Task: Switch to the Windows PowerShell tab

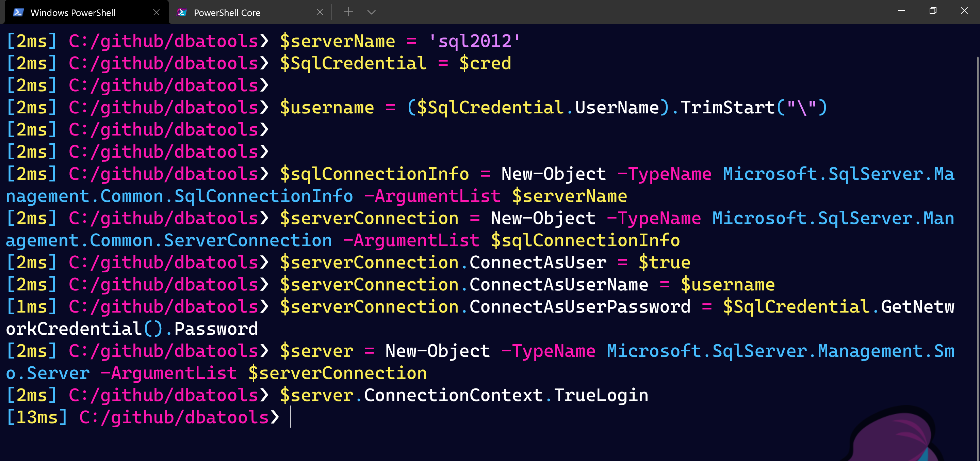Action: (x=73, y=12)
